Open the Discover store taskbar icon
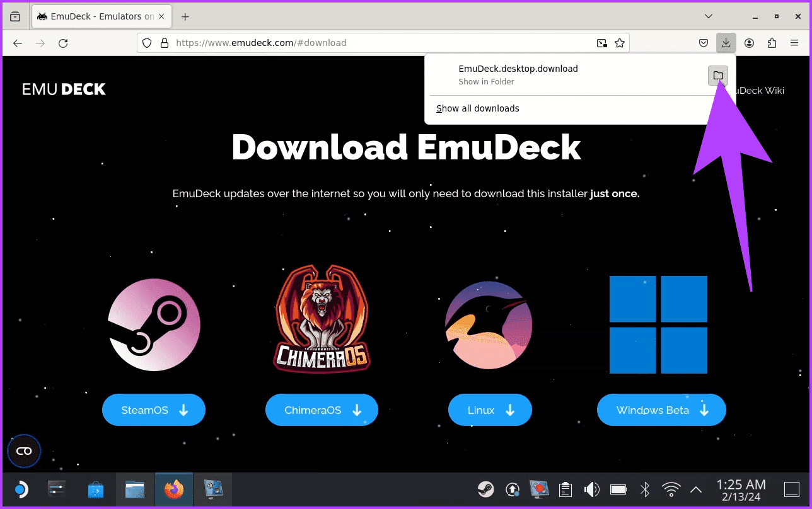The width and height of the screenshot is (812, 509). coord(96,489)
